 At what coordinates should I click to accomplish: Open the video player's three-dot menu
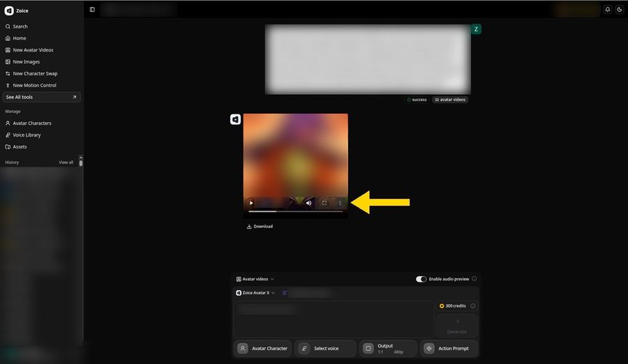pos(340,203)
